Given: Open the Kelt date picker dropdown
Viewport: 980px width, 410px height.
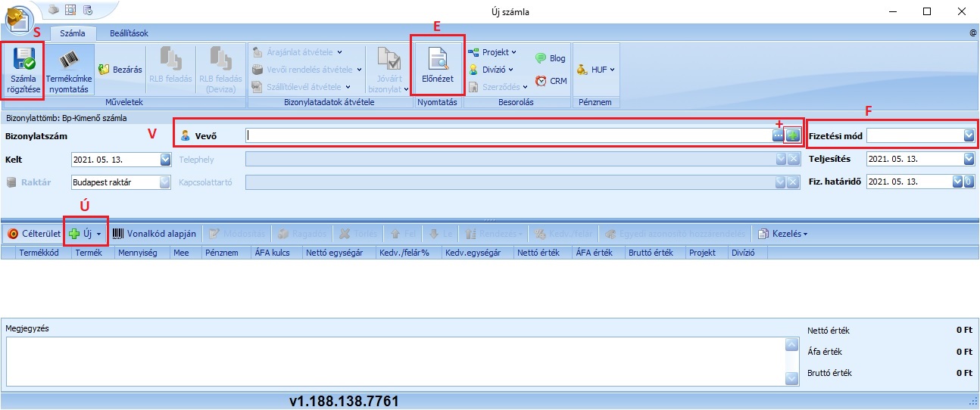Looking at the screenshot, I should 166,160.
